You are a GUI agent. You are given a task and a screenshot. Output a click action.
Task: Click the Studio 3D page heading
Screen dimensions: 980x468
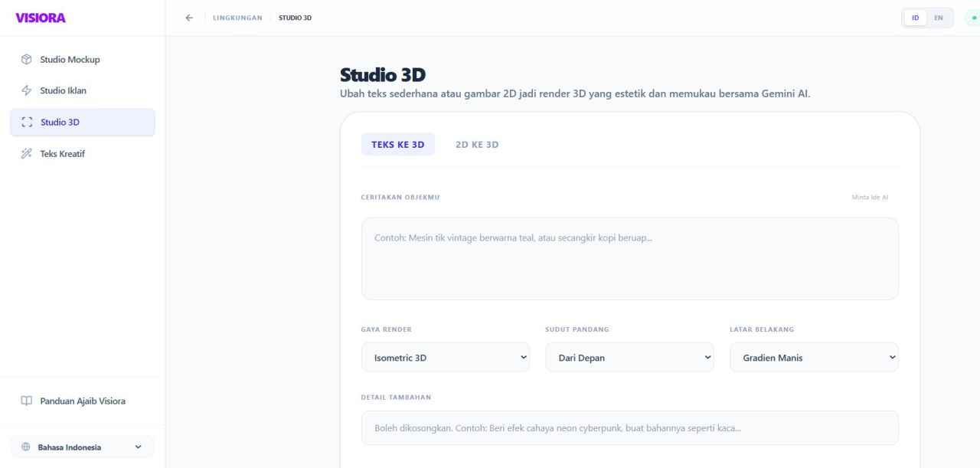tap(383, 75)
